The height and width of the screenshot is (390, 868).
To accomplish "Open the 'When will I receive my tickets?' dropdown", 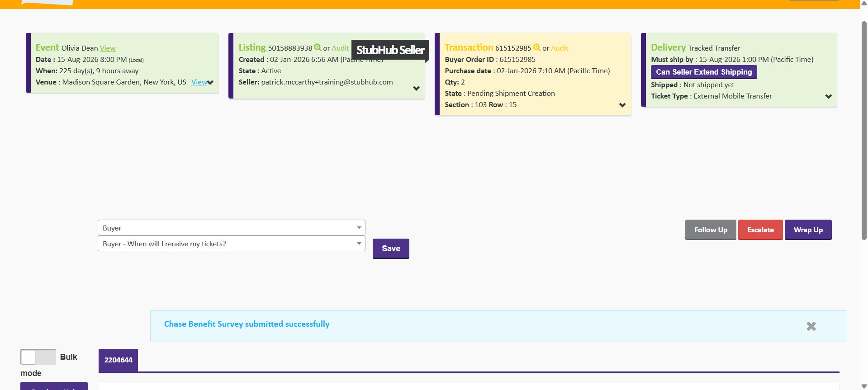I will [x=231, y=244].
